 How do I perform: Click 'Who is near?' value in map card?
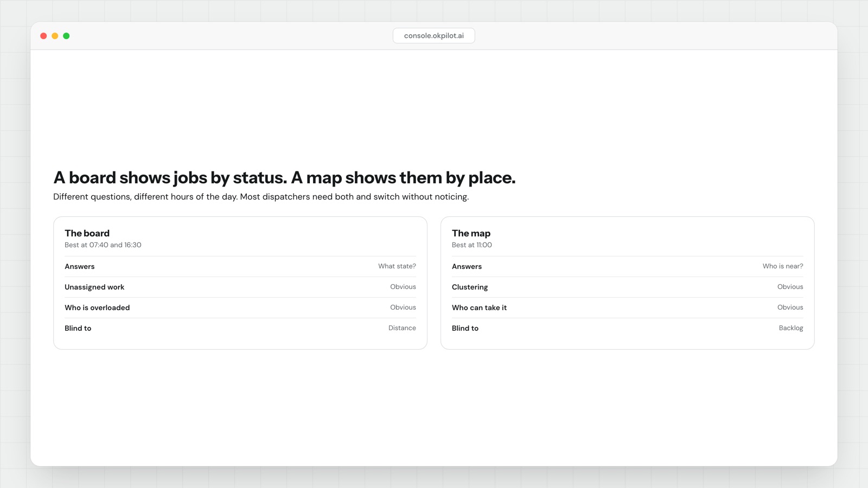click(x=783, y=266)
